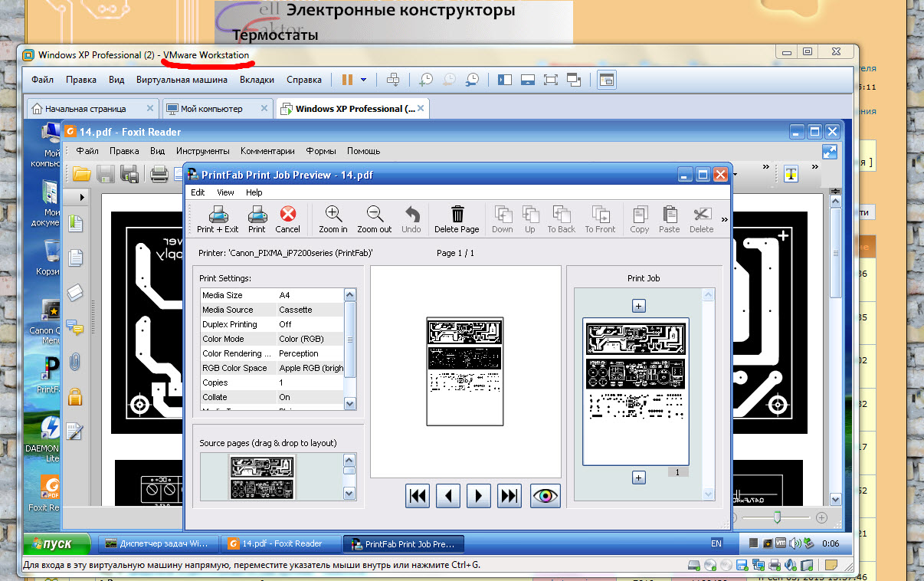
Task: Go to previous page in preview
Action: (x=448, y=496)
